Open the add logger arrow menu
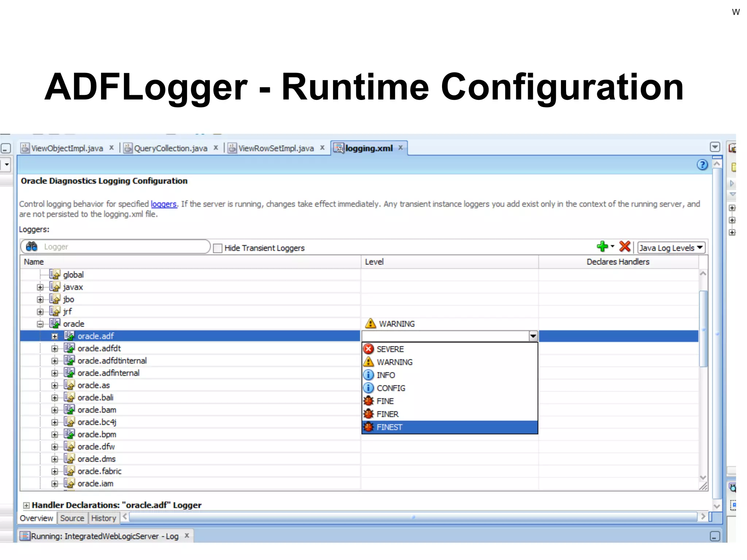The height and width of the screenshot is (560, 747). point(612,246)
